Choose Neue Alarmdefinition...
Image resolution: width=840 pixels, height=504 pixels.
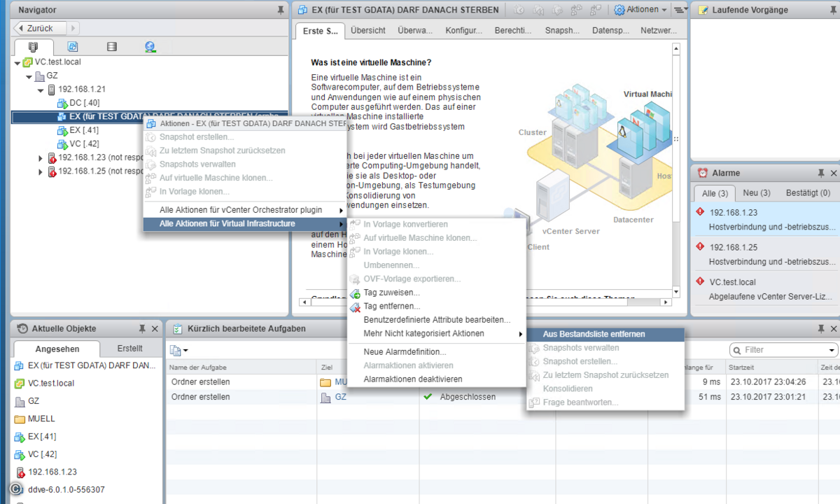pyautogui.click(x=436, y=352)
